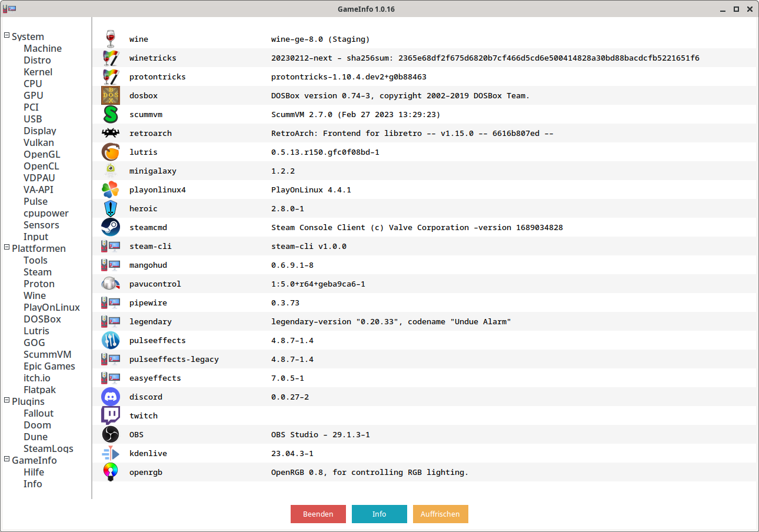Click the purple Twitch icon

[x=111, y=415]
